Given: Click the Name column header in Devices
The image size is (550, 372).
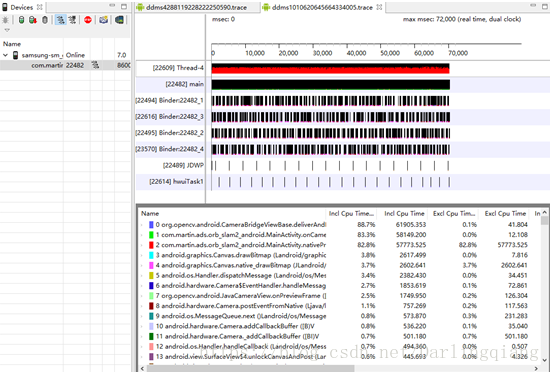Looking at the screenshot, I should 12,44.
